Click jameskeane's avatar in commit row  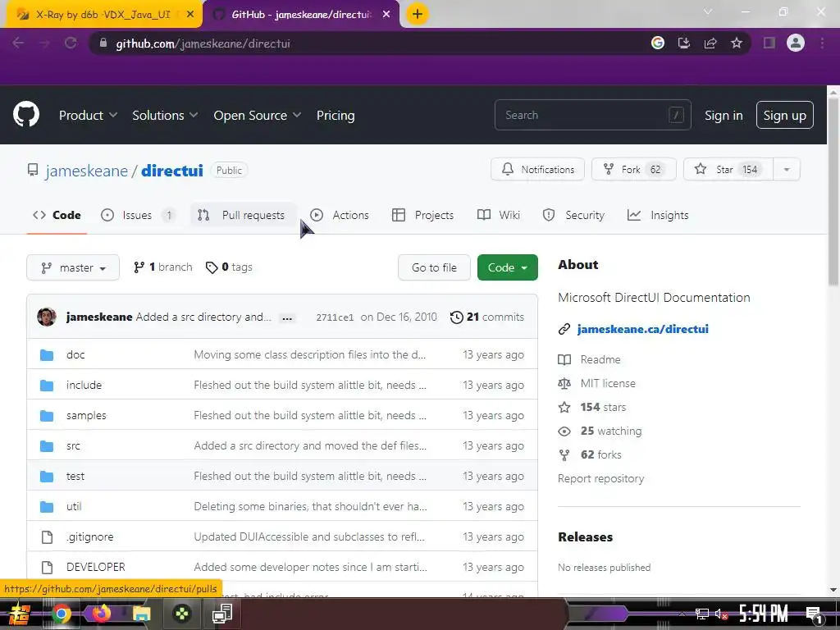coord(47,317)
